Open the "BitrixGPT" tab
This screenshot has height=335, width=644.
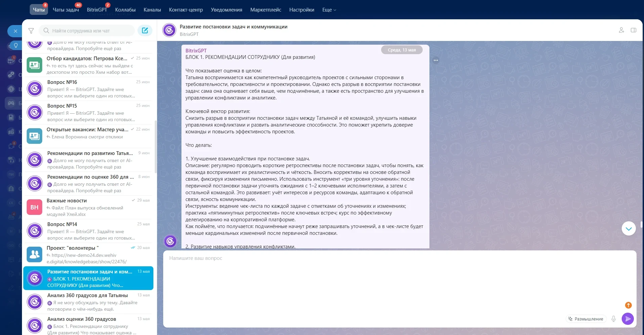(97, 10)
